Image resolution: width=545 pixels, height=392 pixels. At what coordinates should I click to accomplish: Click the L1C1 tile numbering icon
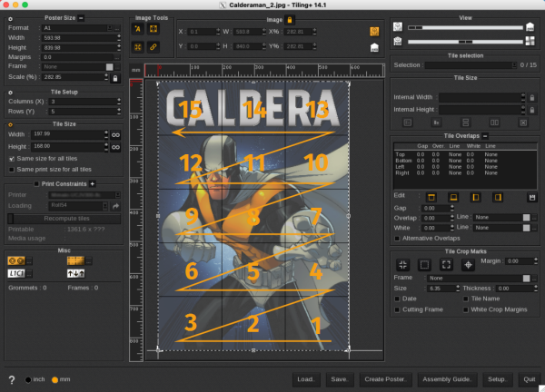(16, 273)
